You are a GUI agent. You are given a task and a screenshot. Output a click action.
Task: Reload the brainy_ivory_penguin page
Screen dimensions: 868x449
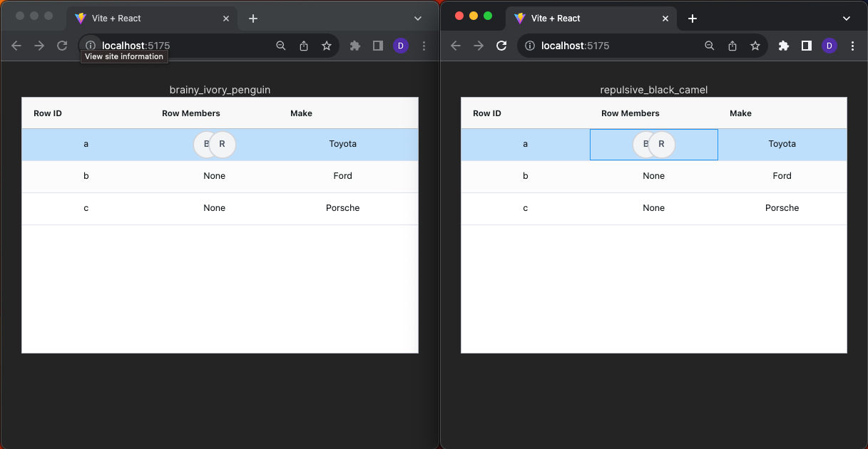(62, 46)
